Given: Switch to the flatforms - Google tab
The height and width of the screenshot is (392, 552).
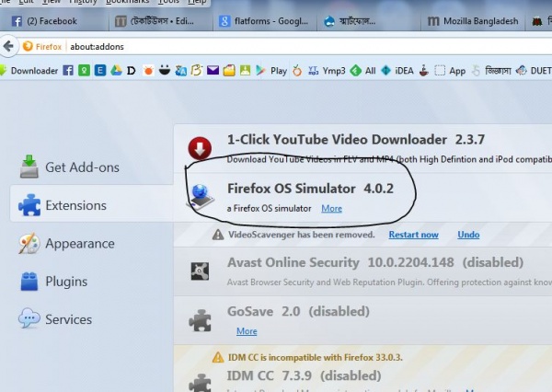Looking at the screenshot, I should (x=264, y=21).
